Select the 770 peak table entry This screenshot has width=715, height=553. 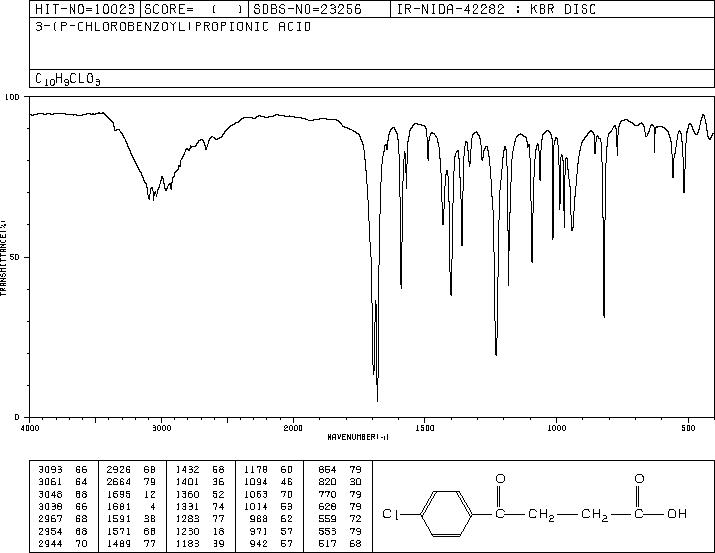click(x=340, y=494)
